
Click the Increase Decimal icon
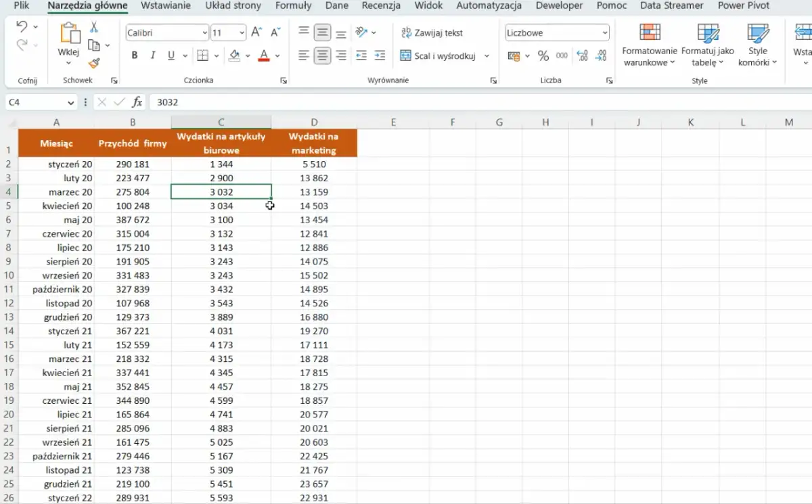[582, 56]
